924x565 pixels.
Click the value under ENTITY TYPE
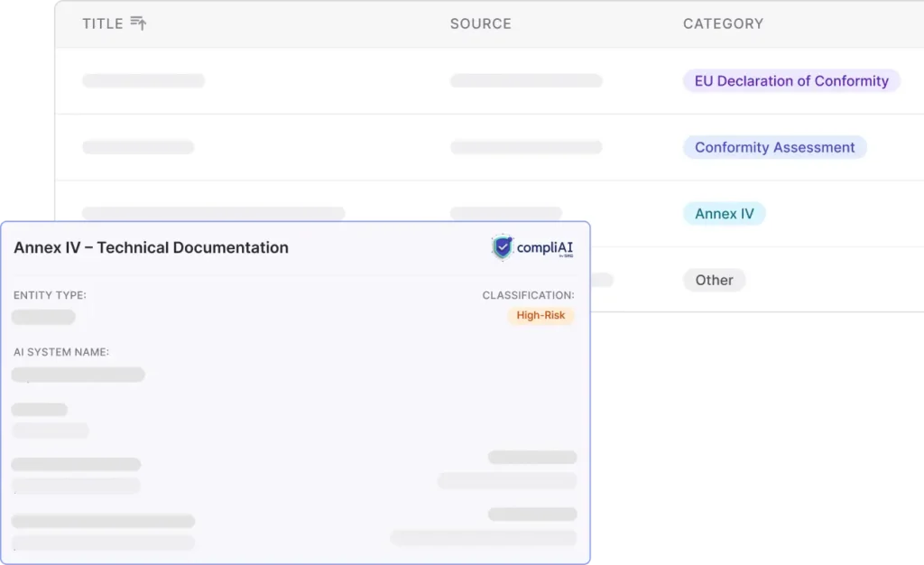click(x=43, y=317)
